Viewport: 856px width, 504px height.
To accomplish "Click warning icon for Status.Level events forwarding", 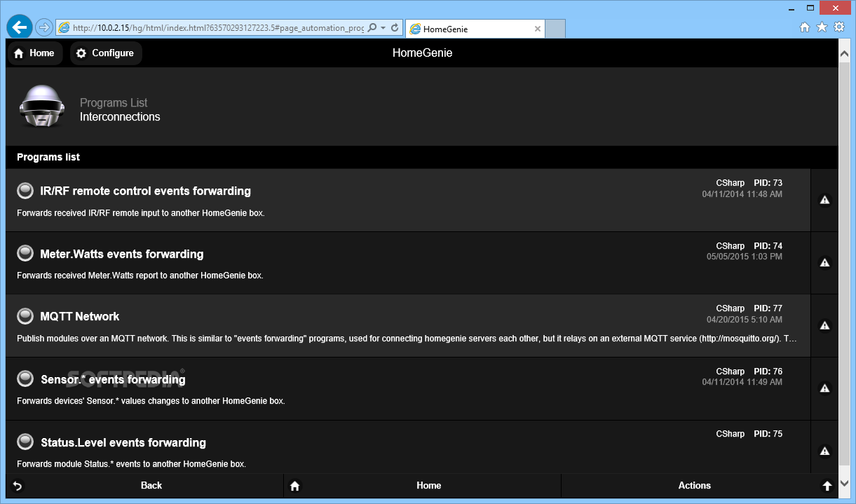I will pos(824,451).
